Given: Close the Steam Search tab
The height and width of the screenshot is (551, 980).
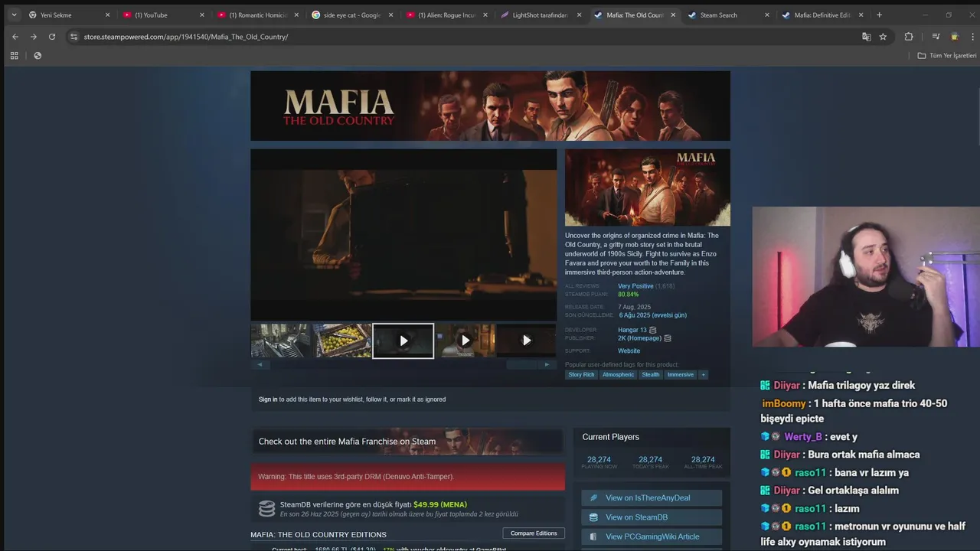Looking at the screenshot, I should [x=767, y=15].
